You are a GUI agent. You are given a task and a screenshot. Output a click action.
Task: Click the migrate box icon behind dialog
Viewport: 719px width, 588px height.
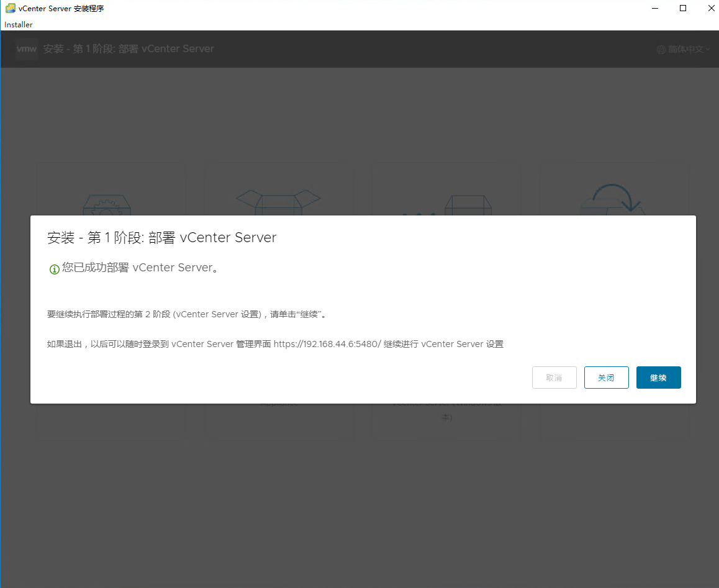(446, 204)
